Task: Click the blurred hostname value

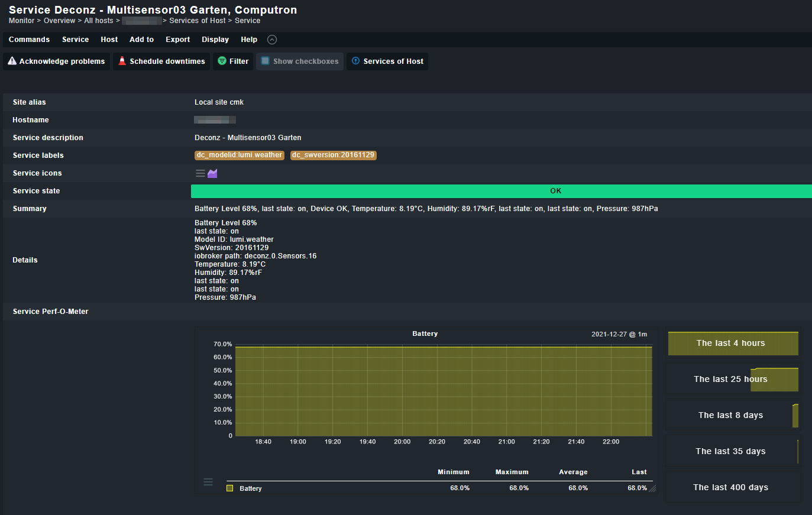Action: [215, 120]
